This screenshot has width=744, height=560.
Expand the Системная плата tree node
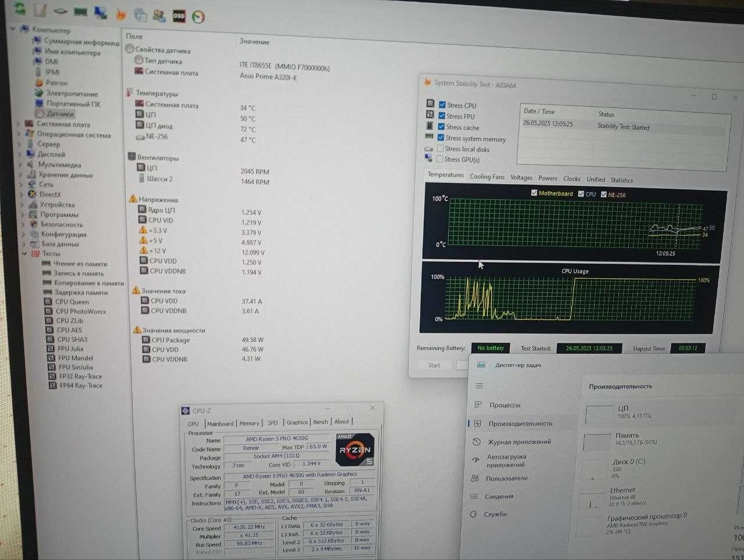[19, 124]
